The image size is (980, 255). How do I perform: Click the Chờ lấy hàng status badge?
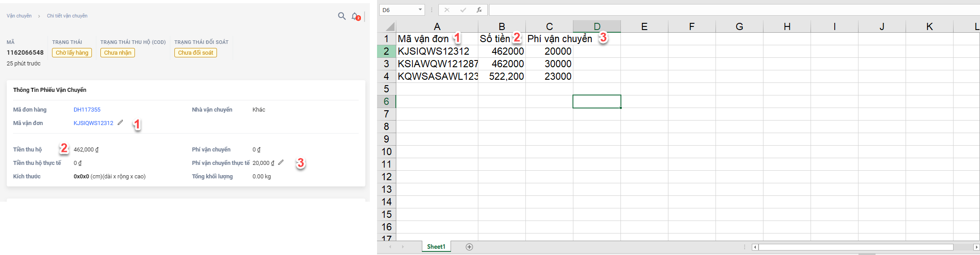point(72,53)
